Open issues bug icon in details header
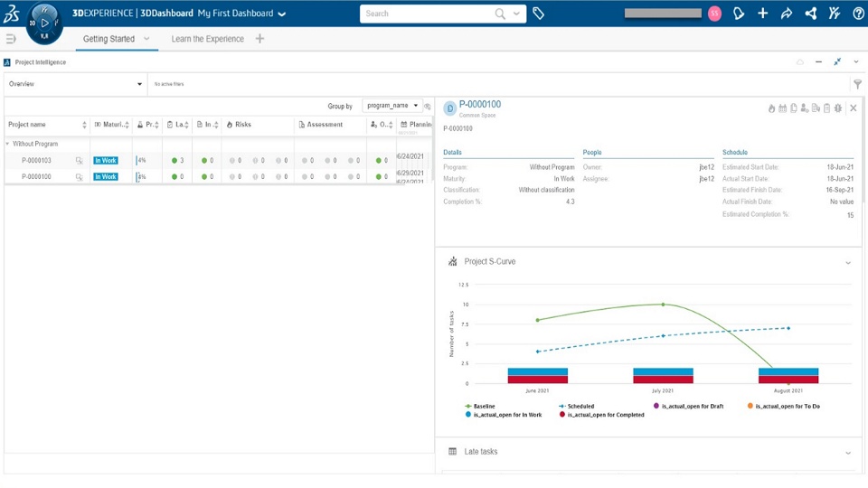The height and width of the screenshot is (488, 868). pyautogui.click(x=837, y=108)
